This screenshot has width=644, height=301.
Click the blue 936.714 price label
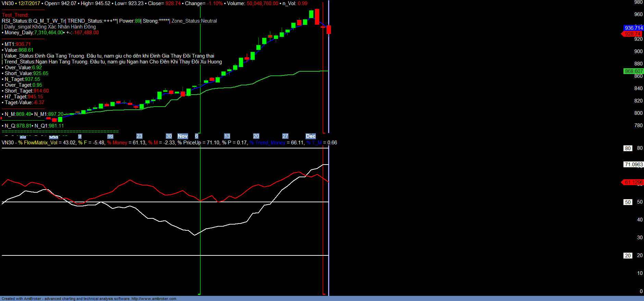click(633, 28)
